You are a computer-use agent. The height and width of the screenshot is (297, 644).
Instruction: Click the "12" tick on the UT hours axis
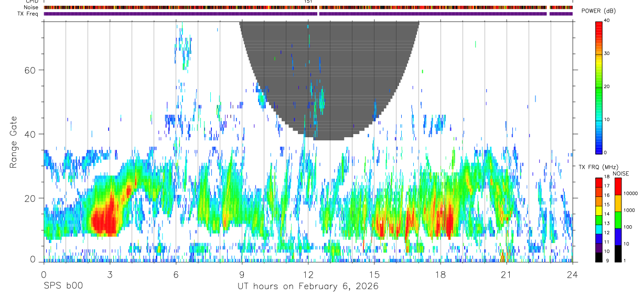coord(308,274)
